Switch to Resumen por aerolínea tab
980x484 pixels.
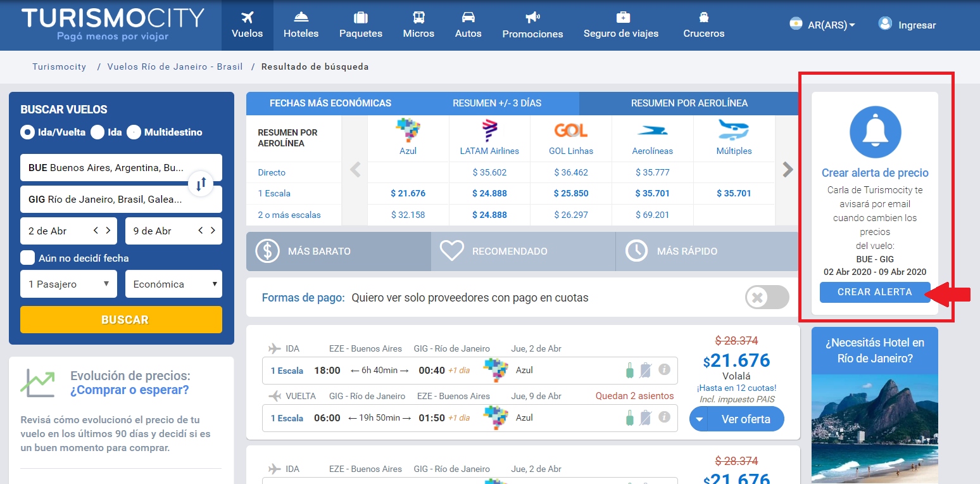tap(689, 103)
